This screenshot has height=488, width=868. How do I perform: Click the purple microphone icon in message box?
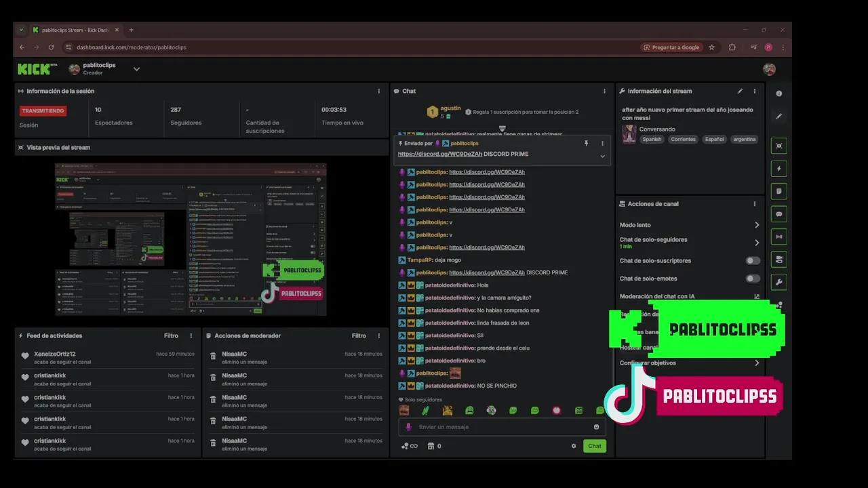pyautogui.click(x=408, y=427)
